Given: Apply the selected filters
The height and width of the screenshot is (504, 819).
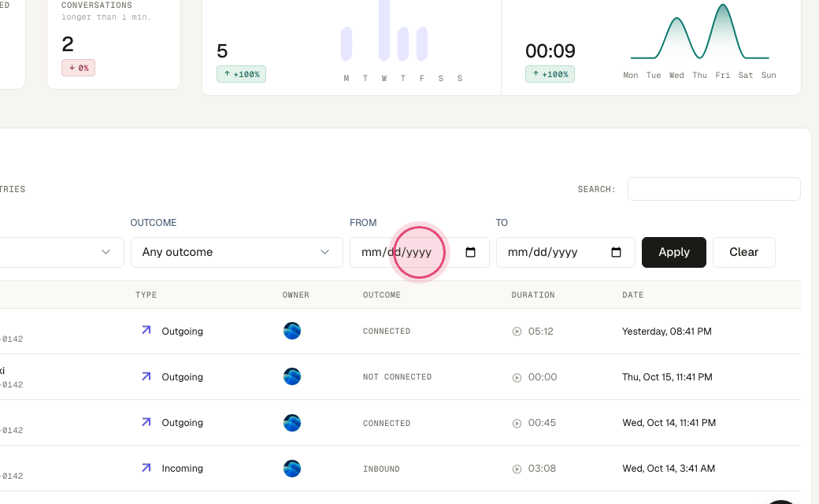Looking at the screenshot, I should pyautogui.click(x=674, y=252).
